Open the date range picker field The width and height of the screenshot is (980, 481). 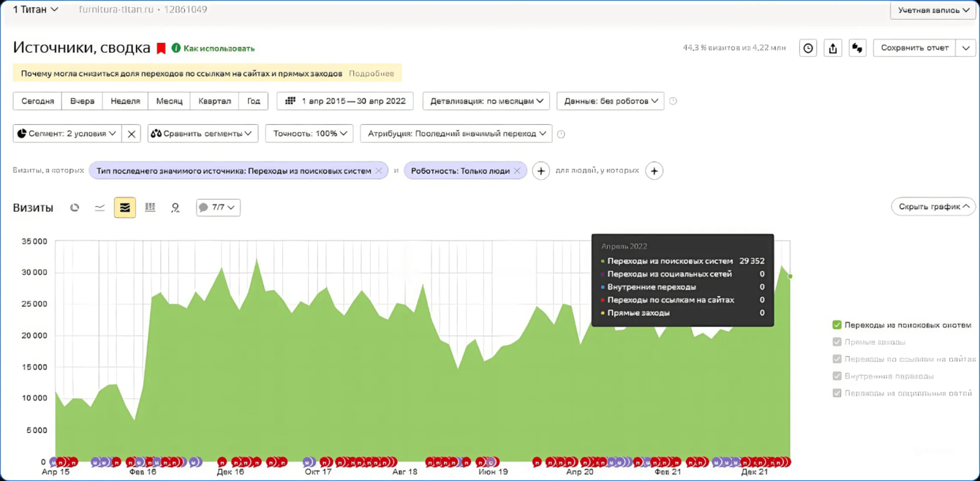[x=345, y=101]
